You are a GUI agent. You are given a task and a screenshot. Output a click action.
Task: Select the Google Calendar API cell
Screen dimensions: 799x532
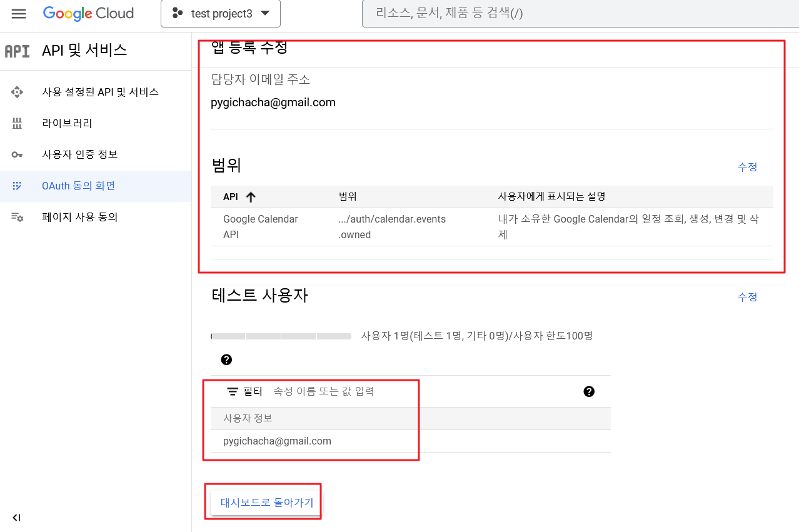pyautogui.click(x=261, y=227)
